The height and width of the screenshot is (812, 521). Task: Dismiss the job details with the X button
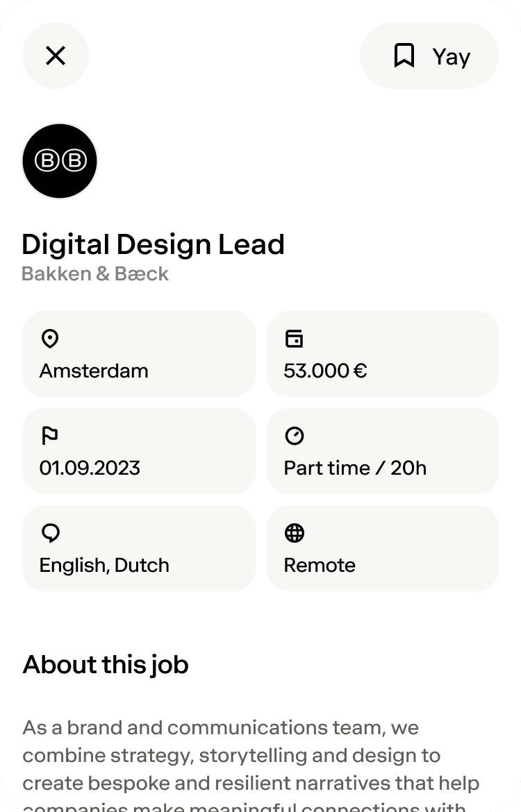tap(56, 56)
